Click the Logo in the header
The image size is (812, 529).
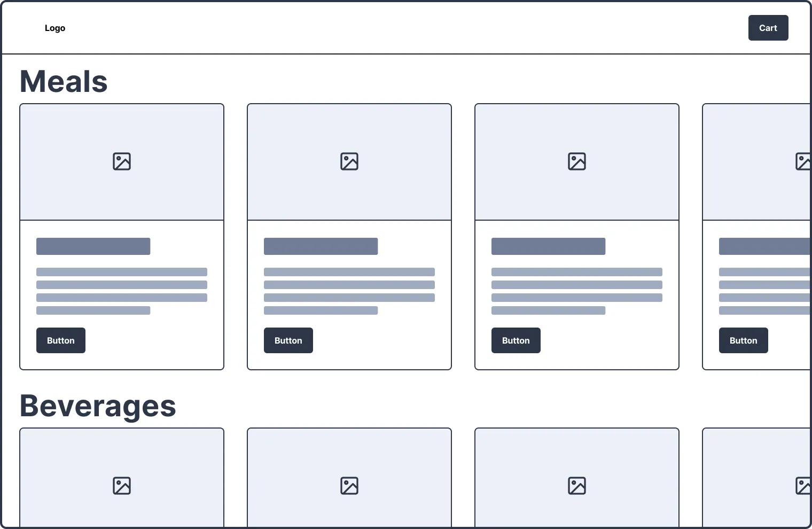tap(55, 28)
